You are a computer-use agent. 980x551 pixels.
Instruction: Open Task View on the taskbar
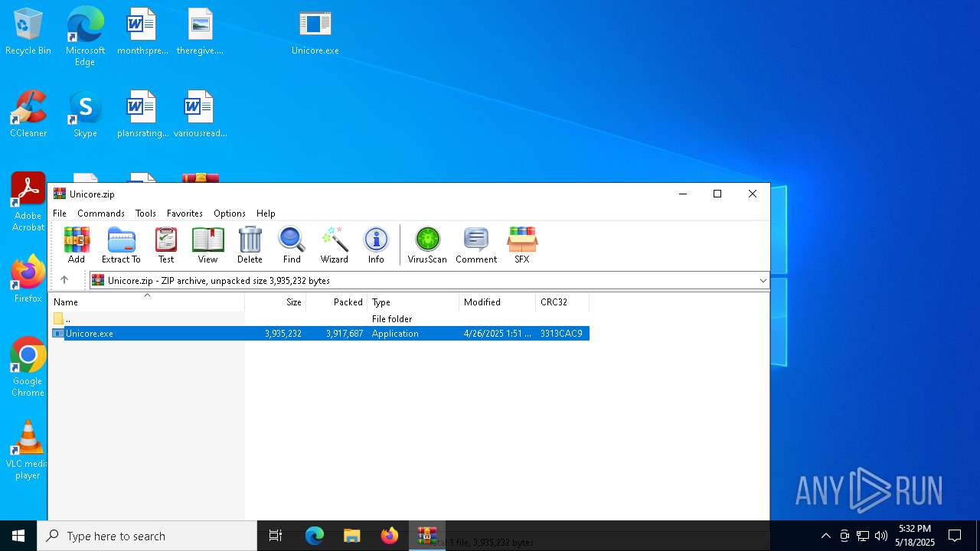click(276, 536)
